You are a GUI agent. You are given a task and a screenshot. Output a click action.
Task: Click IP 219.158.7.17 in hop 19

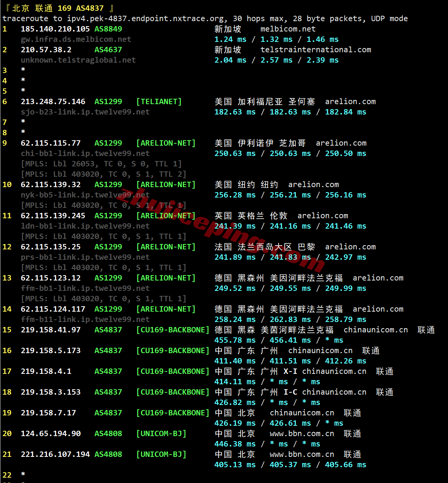[x=48, y=413]
